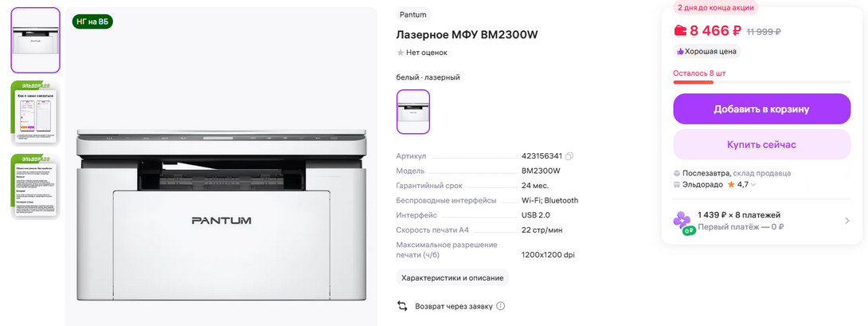Click the return arrows icon
Viewport: 868px width, 326px height.
(402, 306)
